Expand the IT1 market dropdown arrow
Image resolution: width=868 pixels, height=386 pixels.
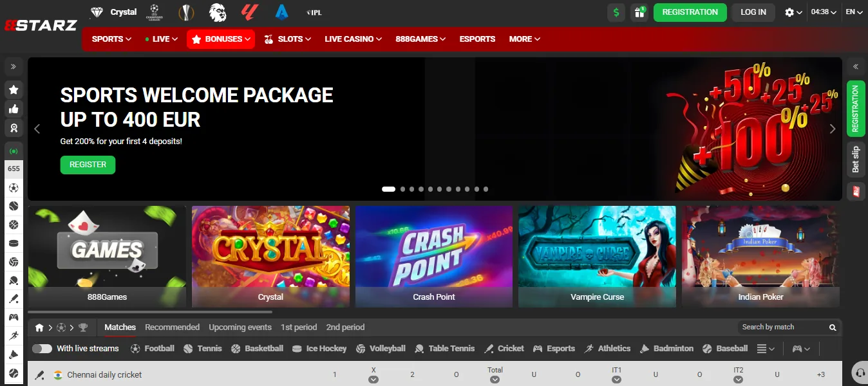[x=616, y=380]
